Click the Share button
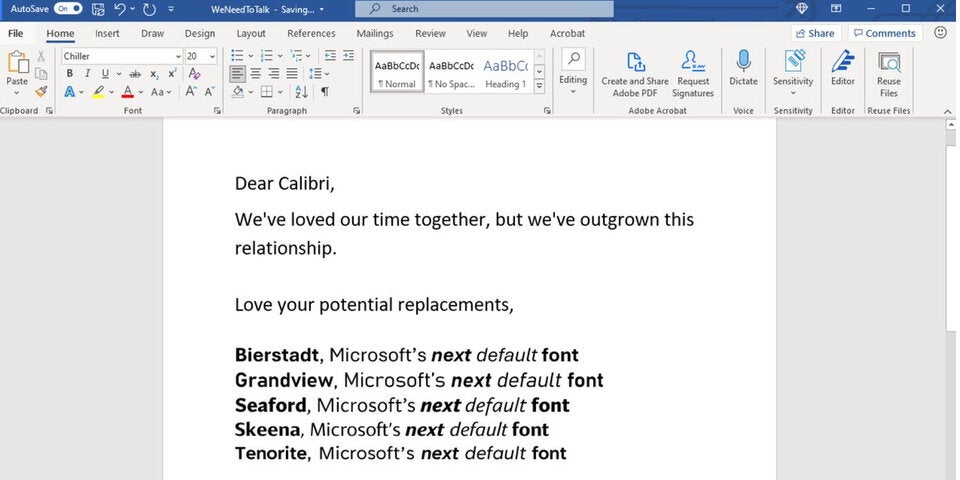Screen dimensions: 960x480 tap(816, 33)
